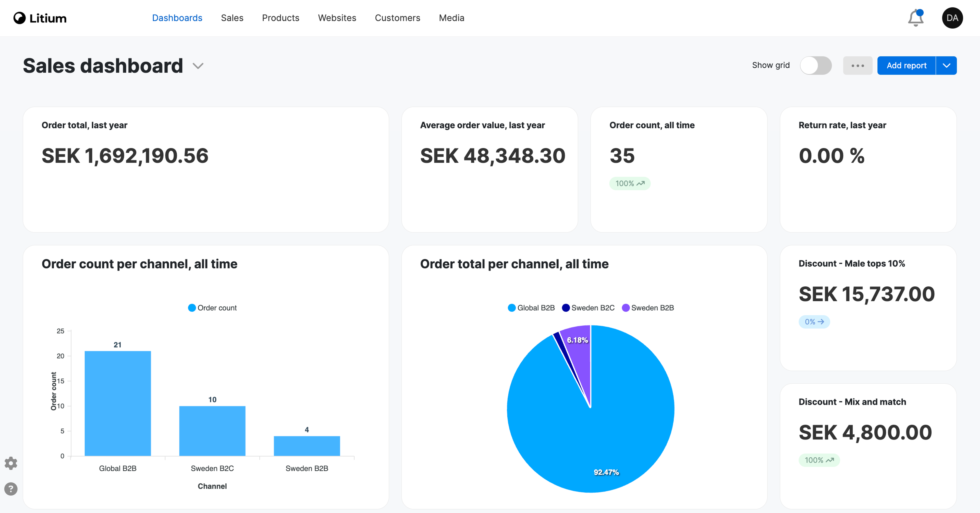Open the Media menu

click(451, 18)
